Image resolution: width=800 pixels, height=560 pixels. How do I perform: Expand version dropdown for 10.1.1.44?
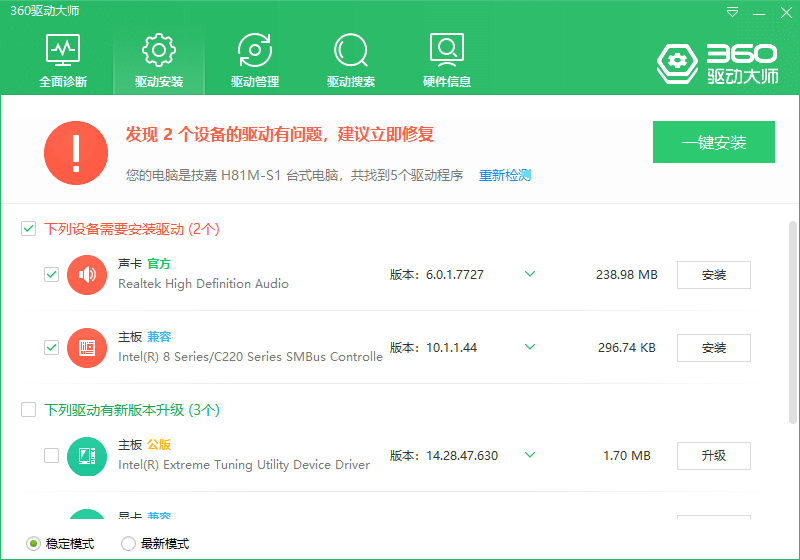coord(530,347)
